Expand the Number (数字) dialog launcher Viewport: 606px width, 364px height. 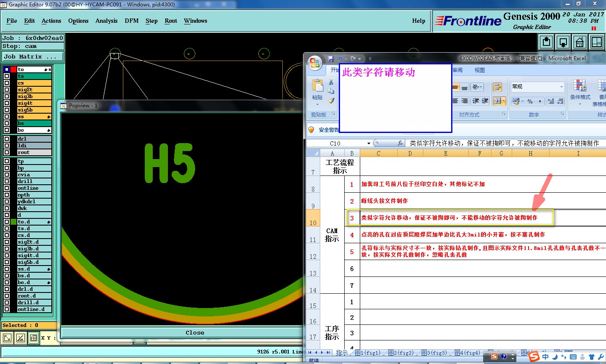pyautogui.click(x=562, y=114)
